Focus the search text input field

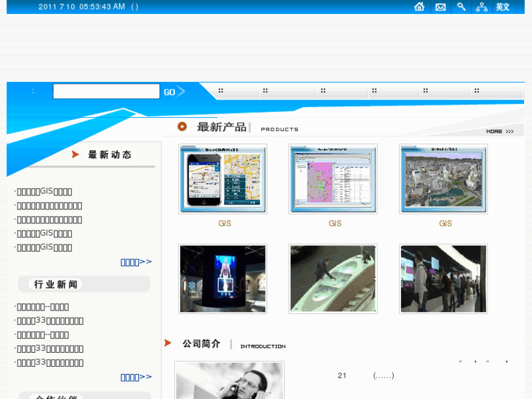(106, 92)
